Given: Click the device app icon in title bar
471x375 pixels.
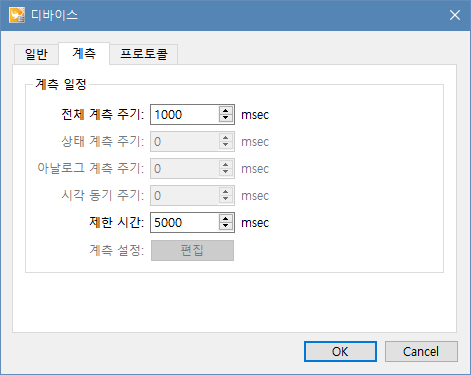Looking at the screenshot, I should (17, 15).
